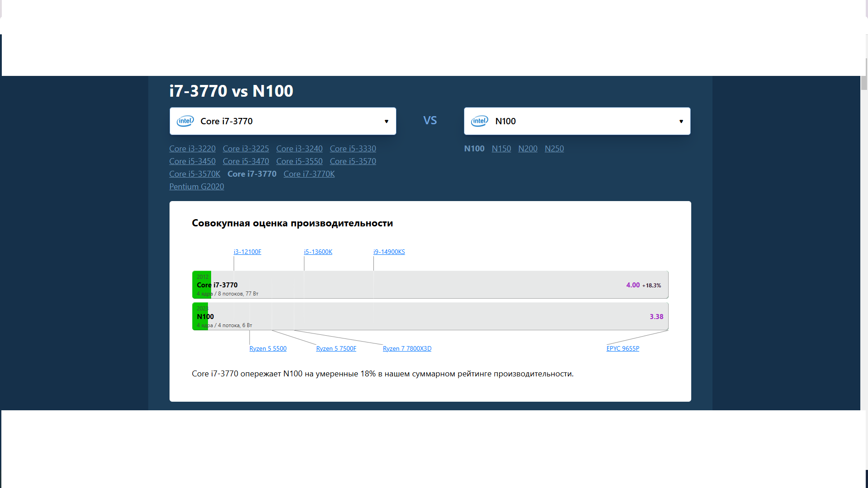Click the 4.00 score value

pos(633,285)
